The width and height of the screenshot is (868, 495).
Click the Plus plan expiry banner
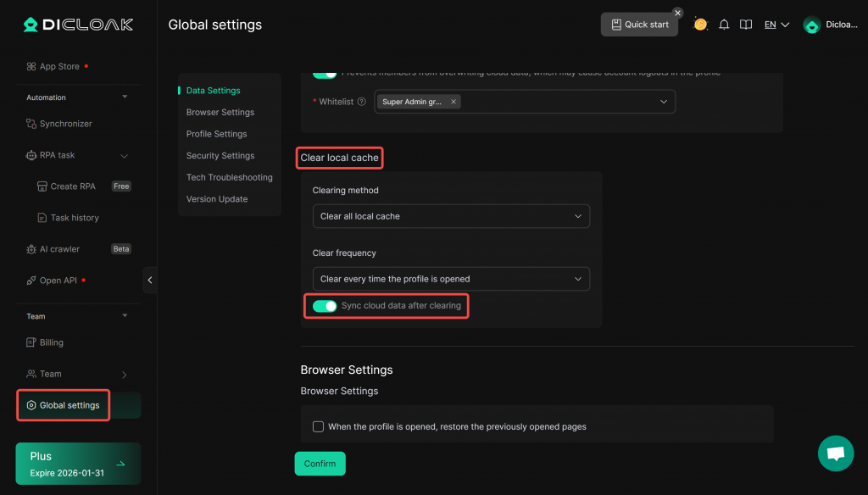point(78,464)
